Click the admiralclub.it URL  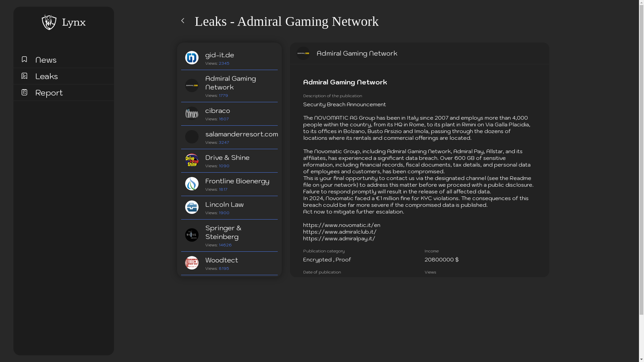pyautogui.click(x=339, y=232)
